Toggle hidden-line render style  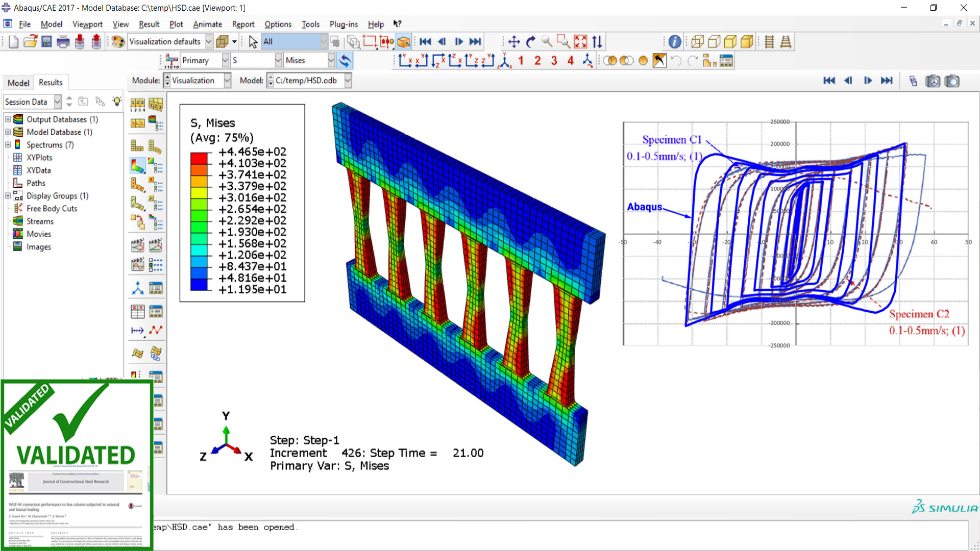click(x=714, y=42)
